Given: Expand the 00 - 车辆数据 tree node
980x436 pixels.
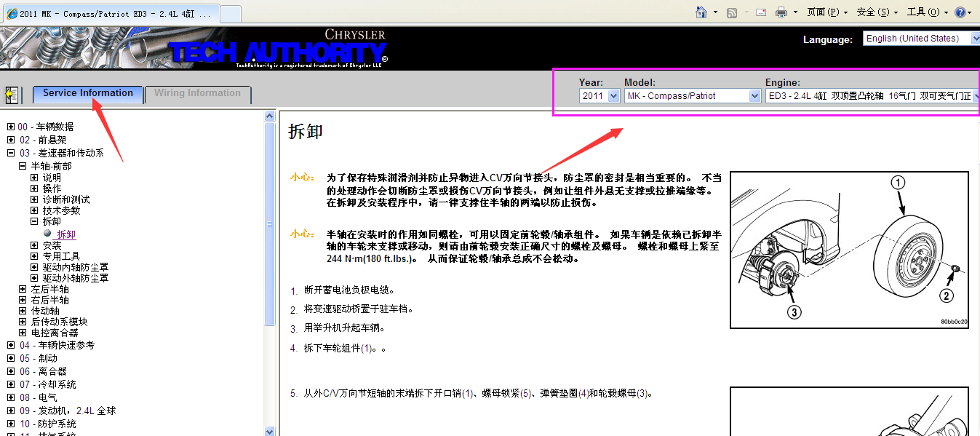Looking at the screenshot, I should click(x=11, y=127).
